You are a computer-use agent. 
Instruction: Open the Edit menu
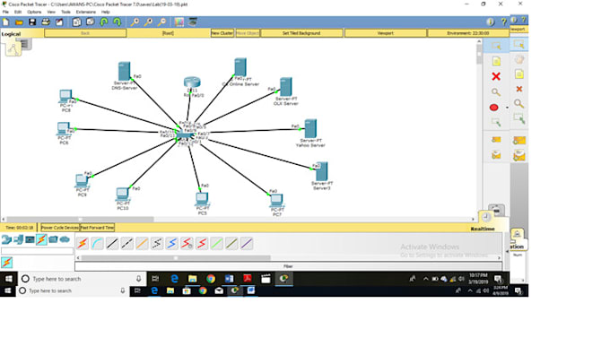pyautogui.click(x=18, y=12)
